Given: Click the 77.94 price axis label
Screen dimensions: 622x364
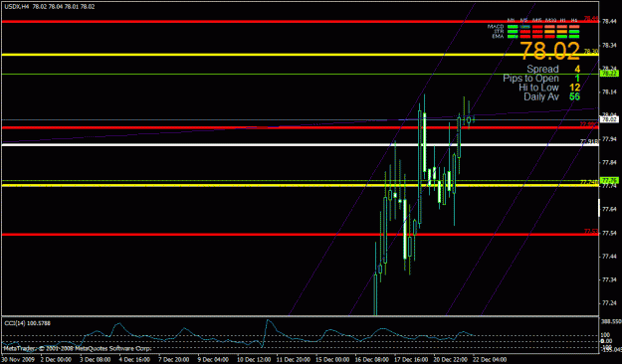Looking at the screenshot, I should (x=609, y=139).
